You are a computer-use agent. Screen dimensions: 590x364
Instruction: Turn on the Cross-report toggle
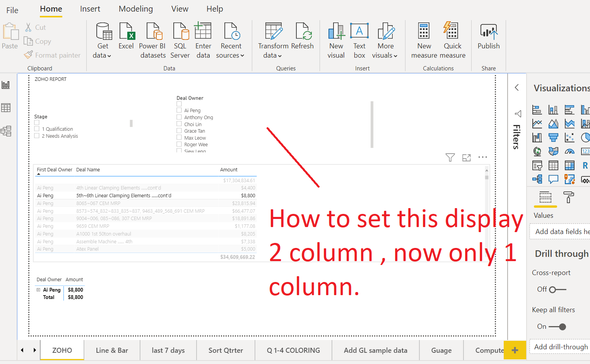point(558,289)
